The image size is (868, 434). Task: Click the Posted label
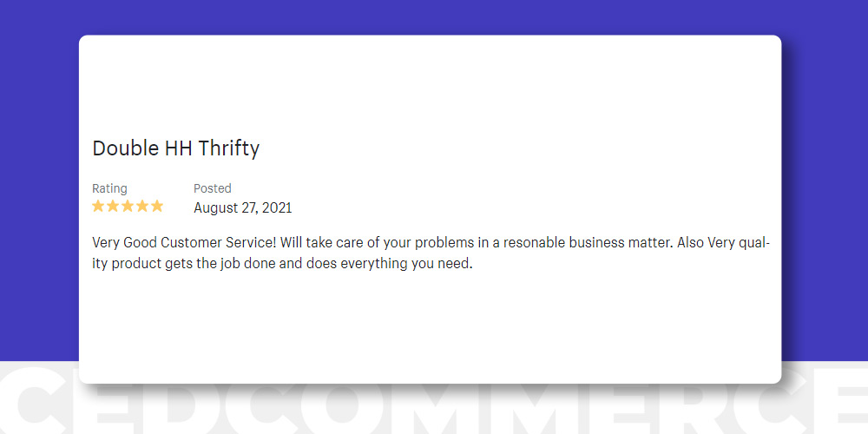pyautogui.click(x=213, y=188)
